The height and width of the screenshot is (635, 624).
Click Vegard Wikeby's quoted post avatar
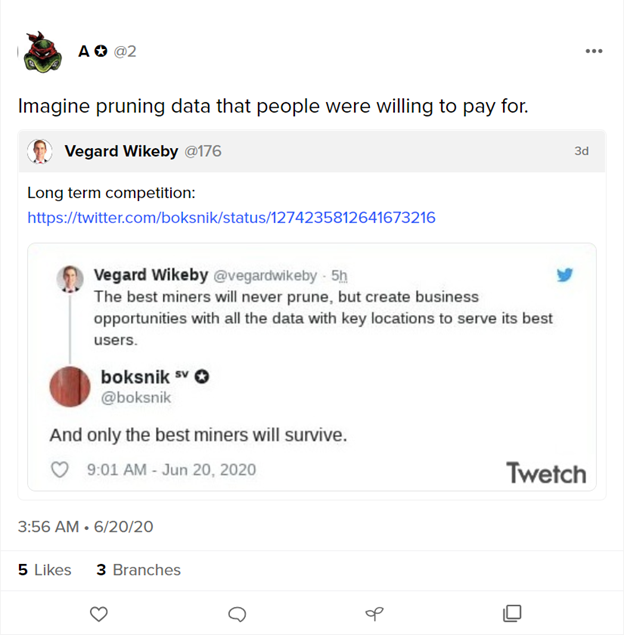click(40, 151)
